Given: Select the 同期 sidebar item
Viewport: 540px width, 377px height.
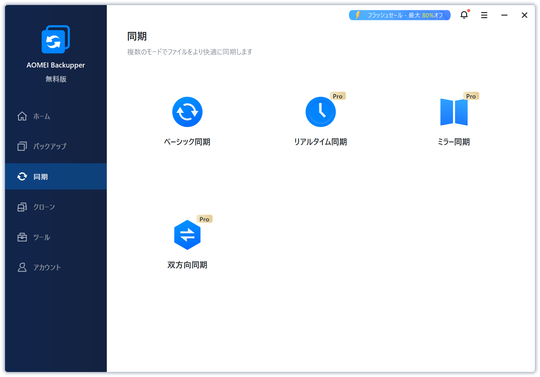Looking at the screenshot, I should pyautogui.click(x=56, y=176).
